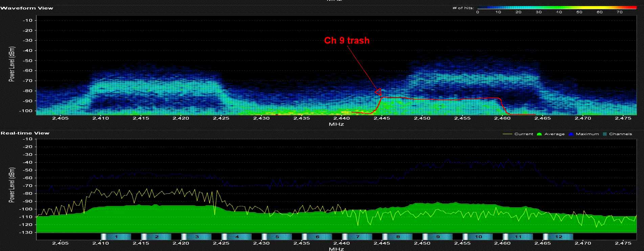
Task: Toggle the Current trace legend label
Action: point(524,134)
